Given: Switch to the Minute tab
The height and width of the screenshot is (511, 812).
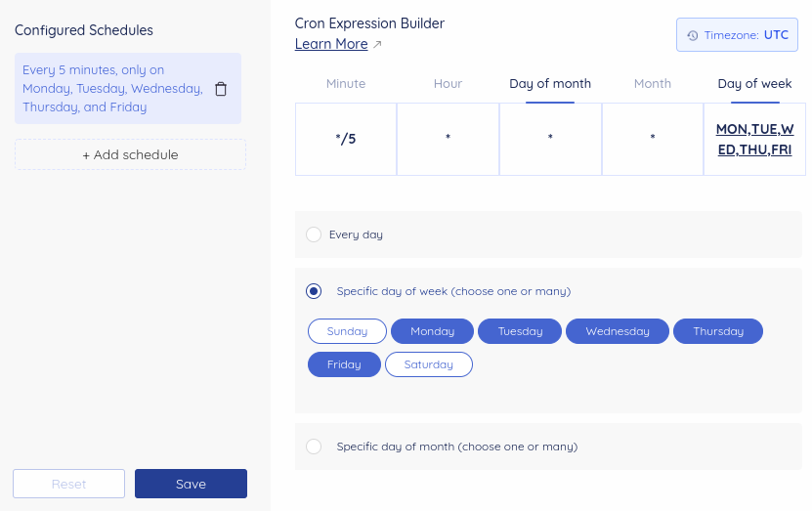Looking at the screenshot, I should coord(346,84).
